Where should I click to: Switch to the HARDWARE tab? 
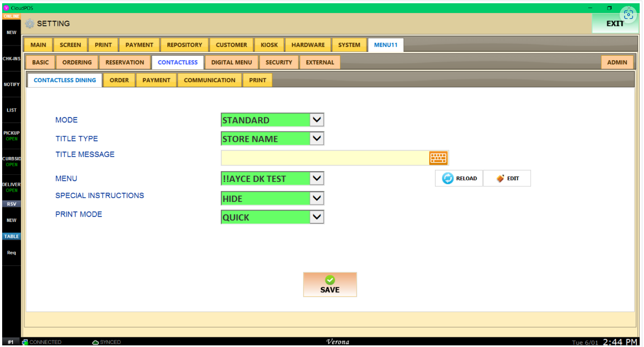click(308, 45)
